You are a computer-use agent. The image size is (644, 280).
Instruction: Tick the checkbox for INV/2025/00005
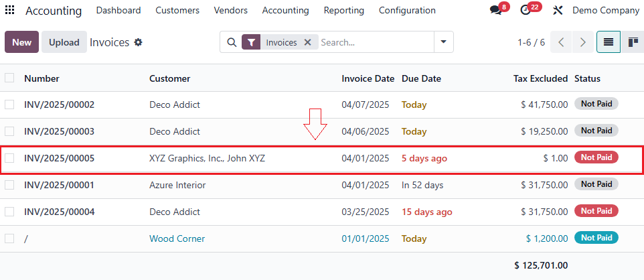click(x=9, y=158)
